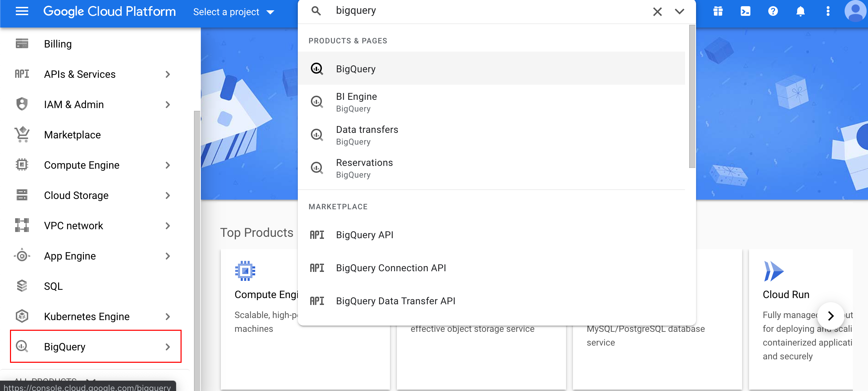Expand VPC network submenu arrow
The height and width of the screenshot is (391, 868).
pyautogui.click(x=167, y=225)
